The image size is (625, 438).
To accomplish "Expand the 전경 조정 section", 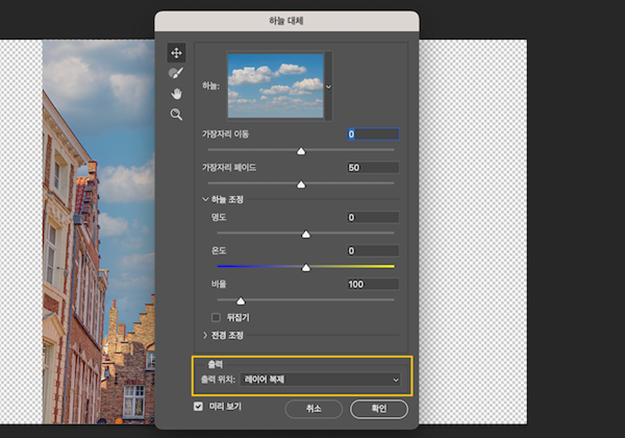I will pyautogui.click(x=205, y=335).
